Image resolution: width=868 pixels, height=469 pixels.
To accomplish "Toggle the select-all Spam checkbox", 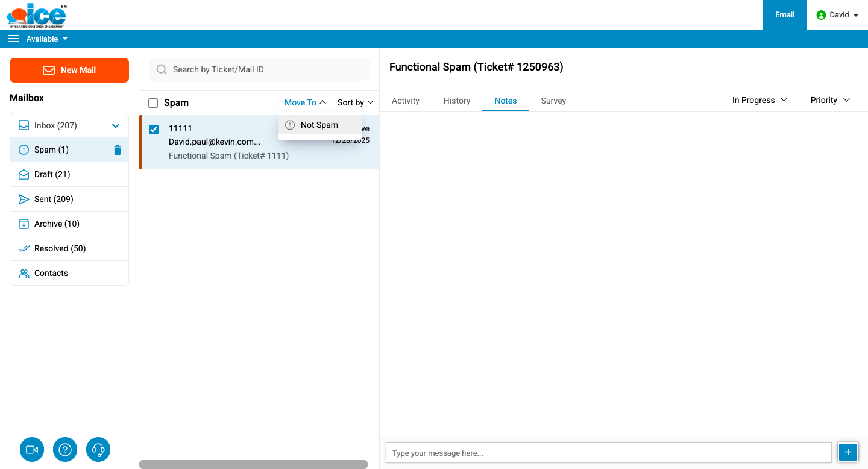I will [153, 103].
